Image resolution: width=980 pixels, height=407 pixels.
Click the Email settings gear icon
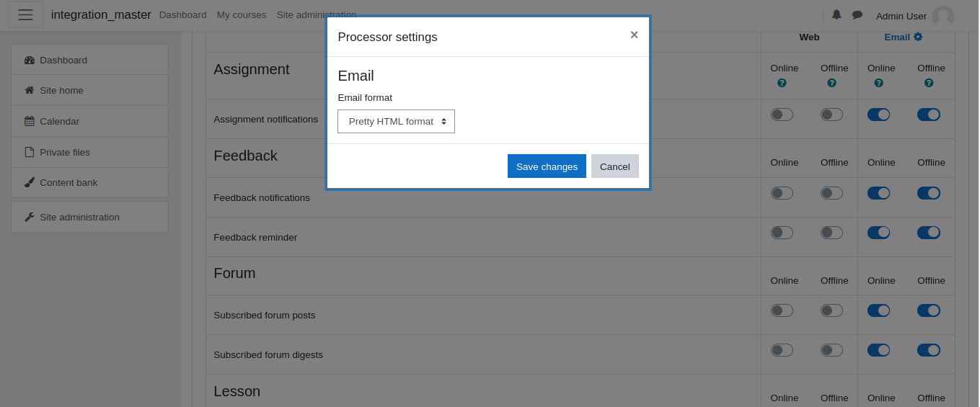coord(918,37)
